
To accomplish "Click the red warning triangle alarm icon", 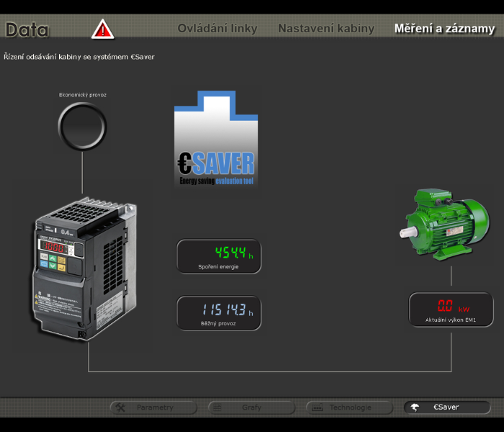I will click(x=102, y=30).
